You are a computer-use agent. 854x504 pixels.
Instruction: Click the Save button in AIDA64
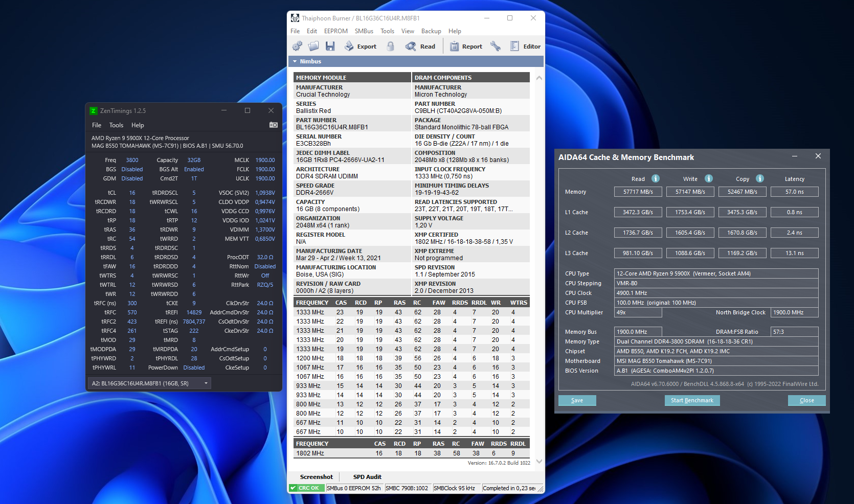click(577, 400)
